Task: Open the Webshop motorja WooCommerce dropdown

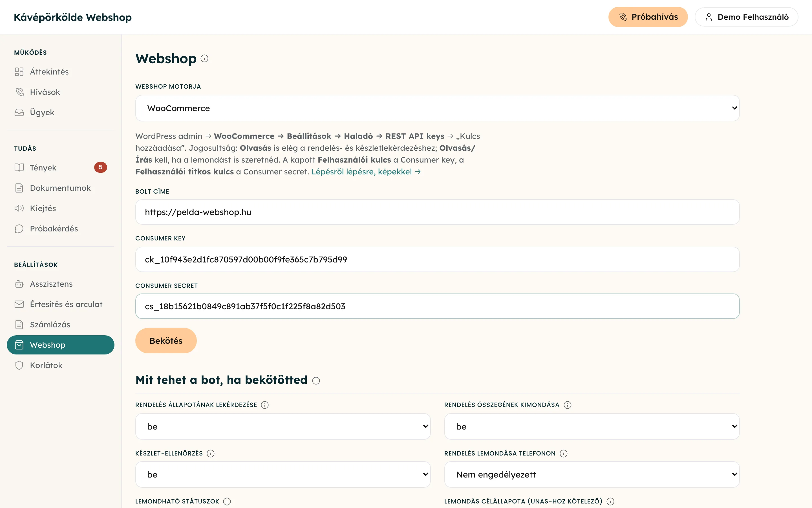Action: pos(437,108)
